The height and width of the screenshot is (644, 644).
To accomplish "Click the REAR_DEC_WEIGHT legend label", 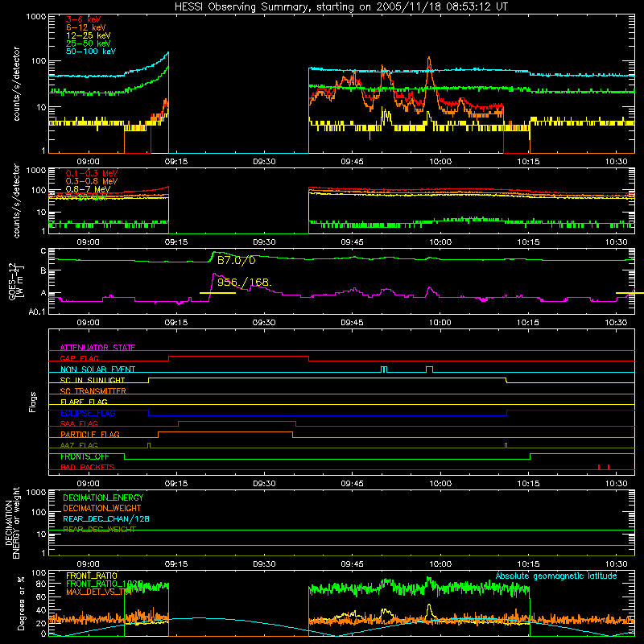I will pos(99,530).
